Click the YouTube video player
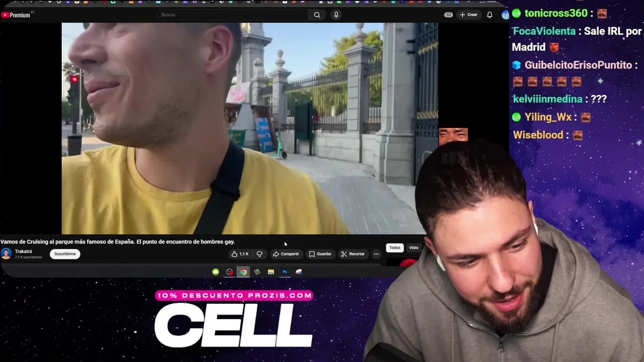Image resolution: width=644 pixels, height=362 pixels. (x=250, y=128)
